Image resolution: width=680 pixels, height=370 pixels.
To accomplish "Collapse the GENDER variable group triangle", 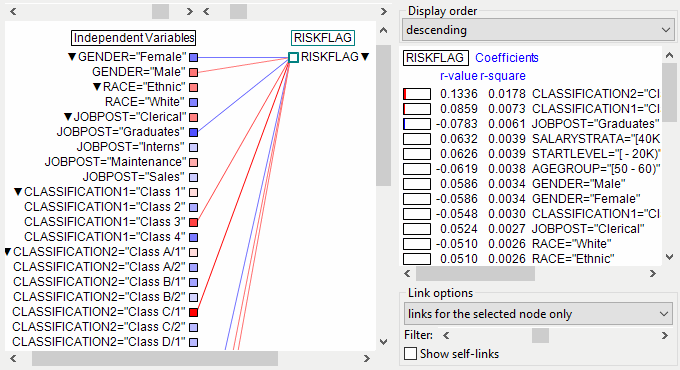I will click(72, 57).
